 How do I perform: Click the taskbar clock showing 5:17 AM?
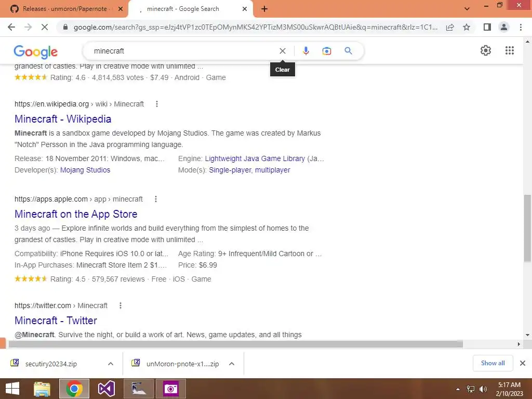tap(509, 389)
